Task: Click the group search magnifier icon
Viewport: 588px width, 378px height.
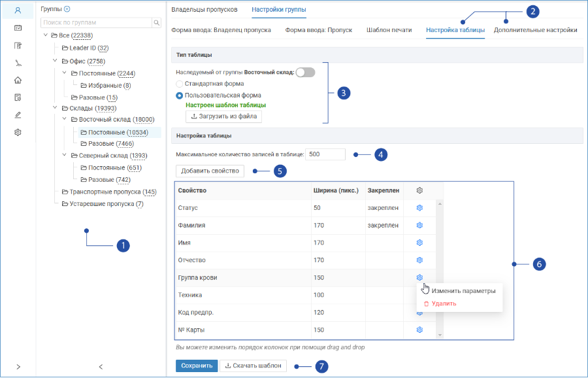Action: pyautogui.click(x=156, y=22)
